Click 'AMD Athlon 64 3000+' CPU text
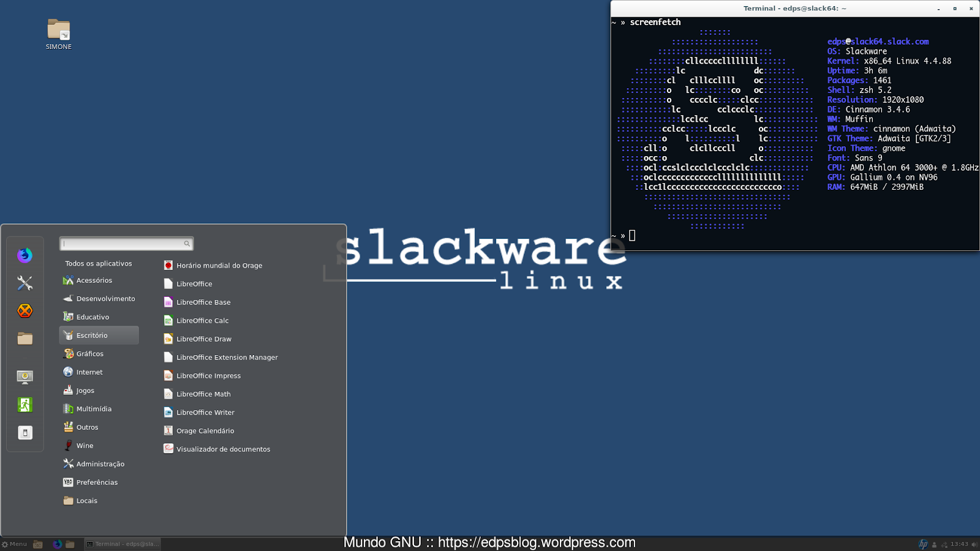 894,168
